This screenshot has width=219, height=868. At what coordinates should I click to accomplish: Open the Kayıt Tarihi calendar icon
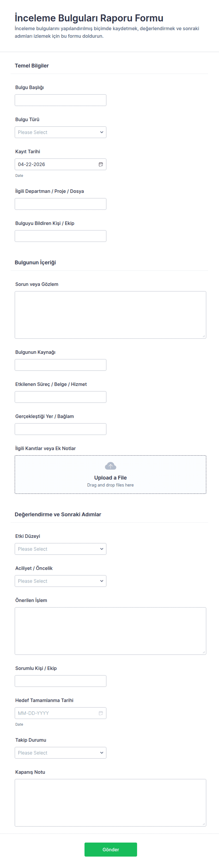pyautogui.click(x=101, y=164)
